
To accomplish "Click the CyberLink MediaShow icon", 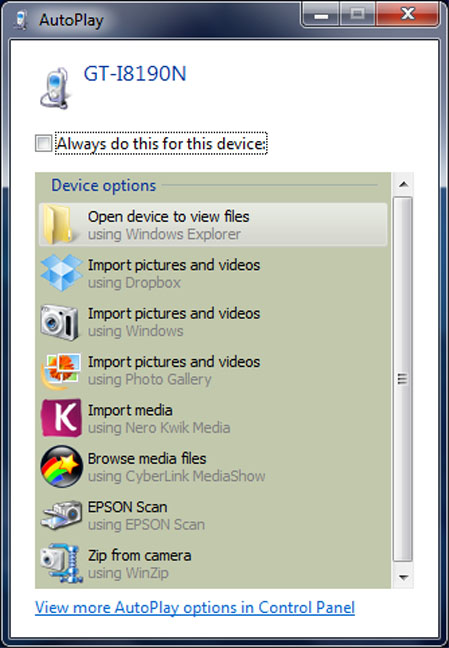I will click(61, 466).
